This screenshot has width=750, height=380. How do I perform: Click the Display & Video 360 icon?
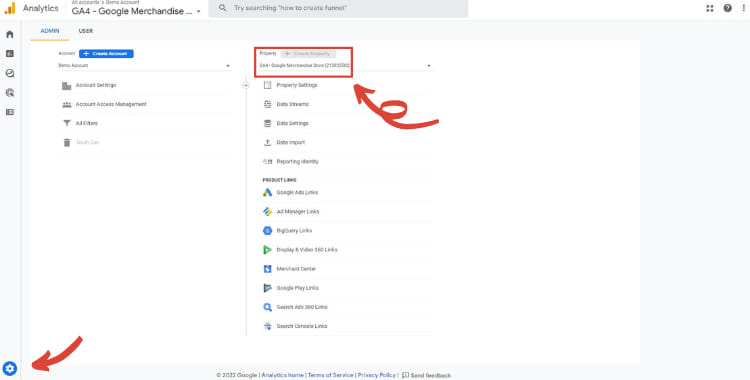pos(267,250)
